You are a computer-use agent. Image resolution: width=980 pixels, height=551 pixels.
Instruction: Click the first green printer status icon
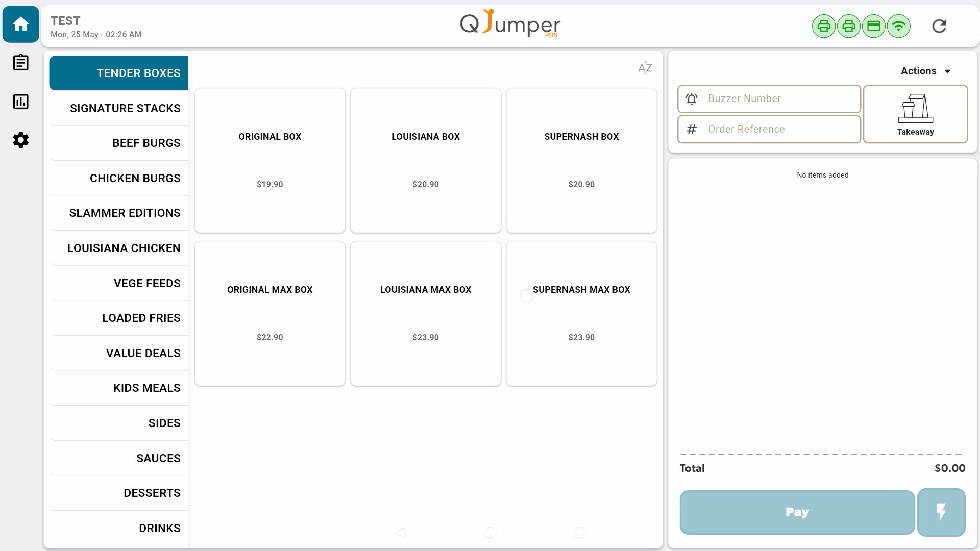pyautogui.click(x=824, y=26)
